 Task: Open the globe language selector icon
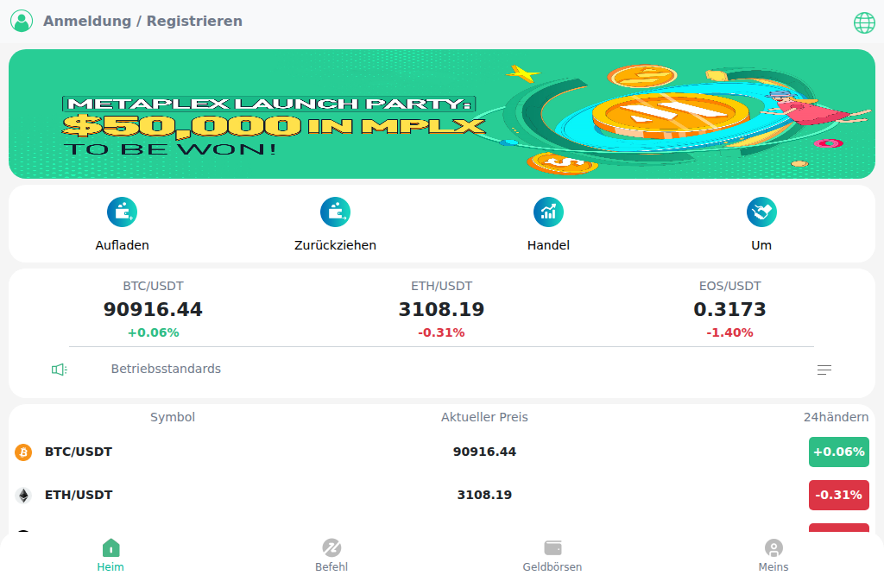(x=864, y=22)
